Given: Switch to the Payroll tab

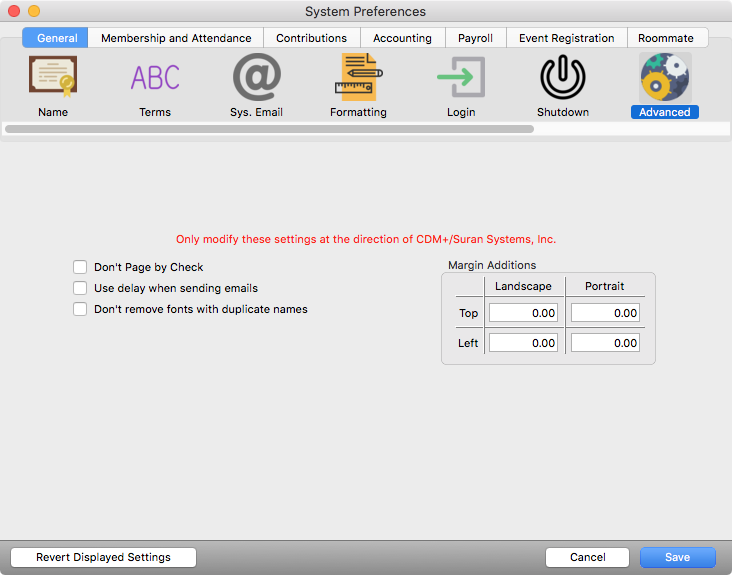Looking at the screenshot, I should pos(475,38).
